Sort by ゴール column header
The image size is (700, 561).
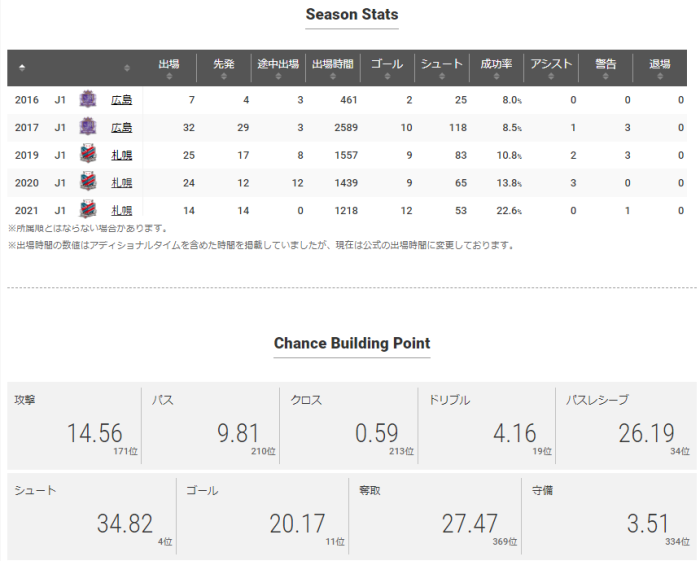pos(386,68)
